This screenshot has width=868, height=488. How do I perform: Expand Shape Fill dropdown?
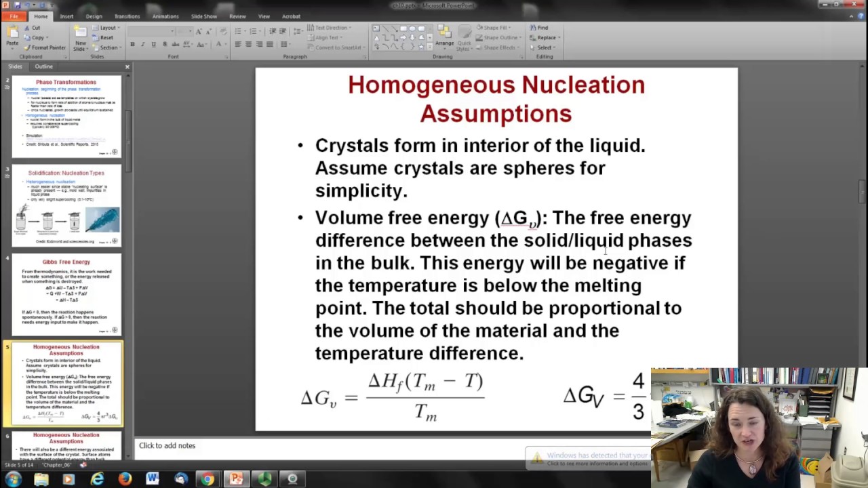pyautogui.click(x=493, y=28)
